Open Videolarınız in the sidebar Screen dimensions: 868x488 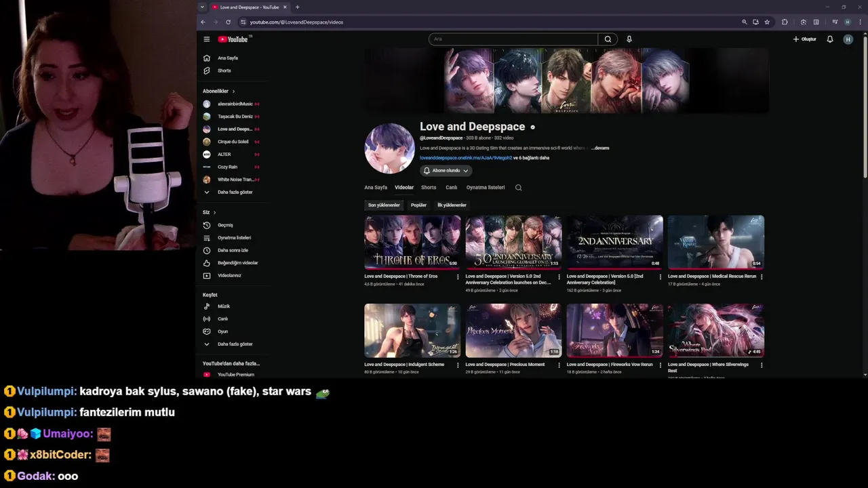[x=229, y=276]
